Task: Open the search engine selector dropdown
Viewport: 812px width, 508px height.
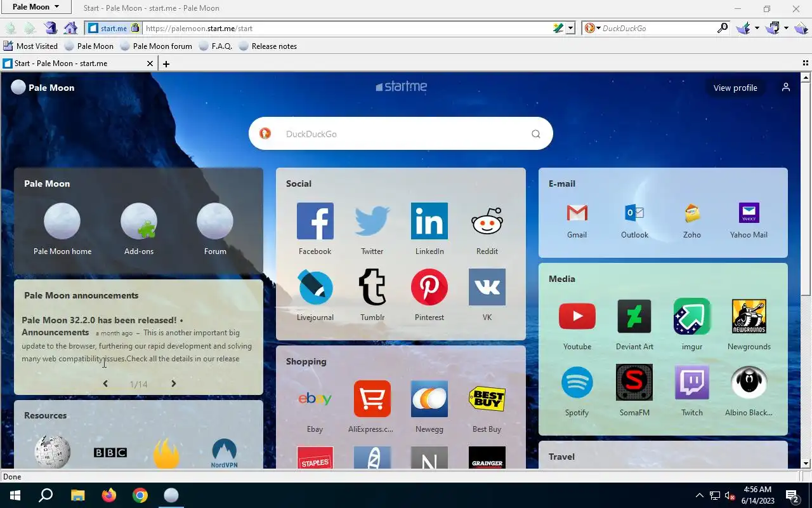Action: tap(593, 28)
